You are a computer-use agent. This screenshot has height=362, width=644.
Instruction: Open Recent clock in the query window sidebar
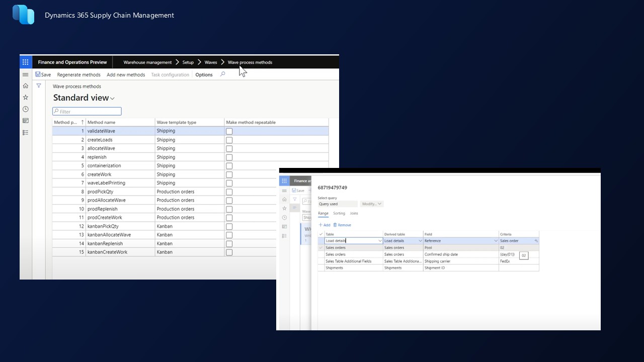tap(284, 217)
